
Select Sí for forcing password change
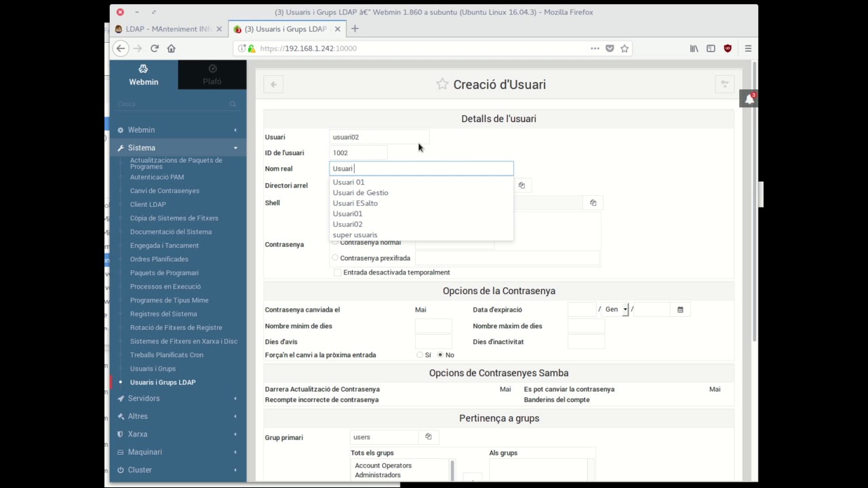pyautogui.click(x=420, y=355)
